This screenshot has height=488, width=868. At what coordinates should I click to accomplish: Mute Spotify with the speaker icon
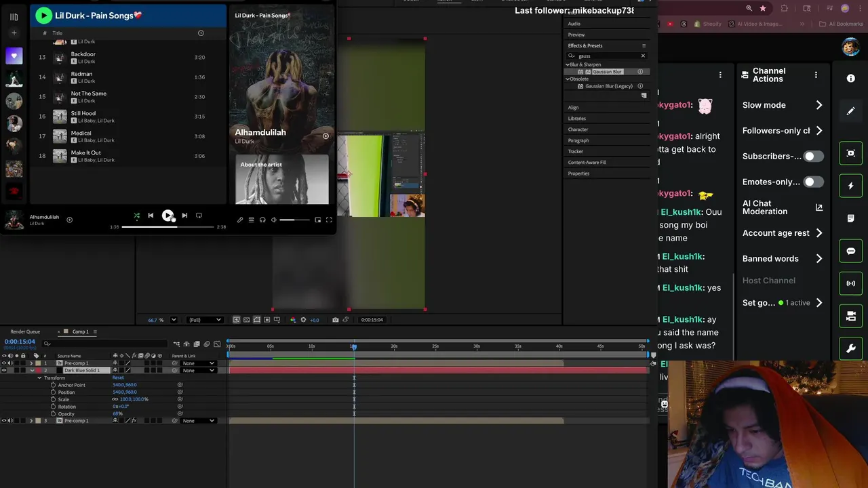point(274,220)
